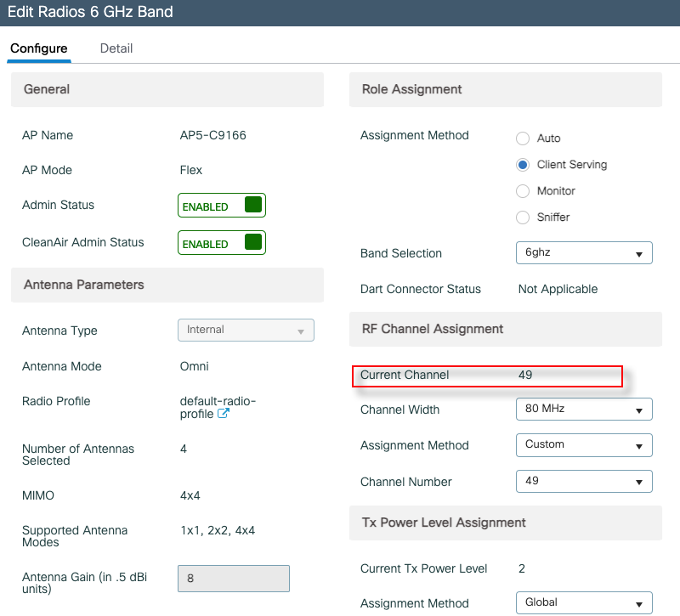680x616 pixels.
Task: Select the Configure tab
Action: point(39,48)
